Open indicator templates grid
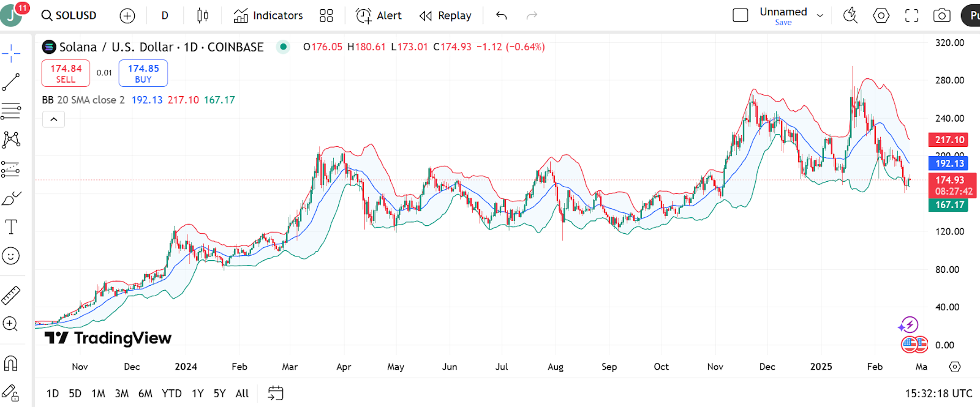Screen dimensions: 980x407 coord(326,15)
